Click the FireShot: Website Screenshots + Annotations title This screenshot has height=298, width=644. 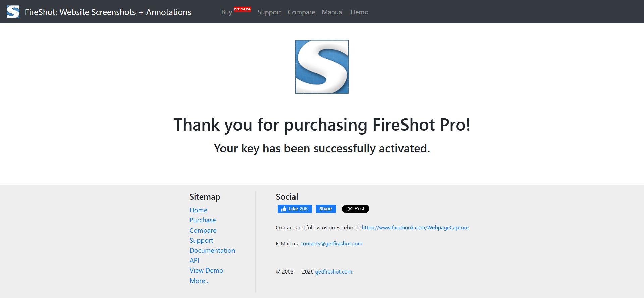tap(108, 12)
